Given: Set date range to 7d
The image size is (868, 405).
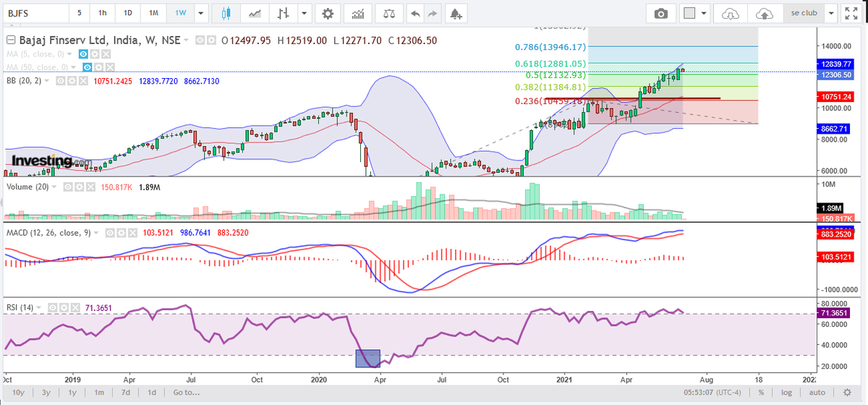Looking at the screenshot, I should tap(127, 393).
